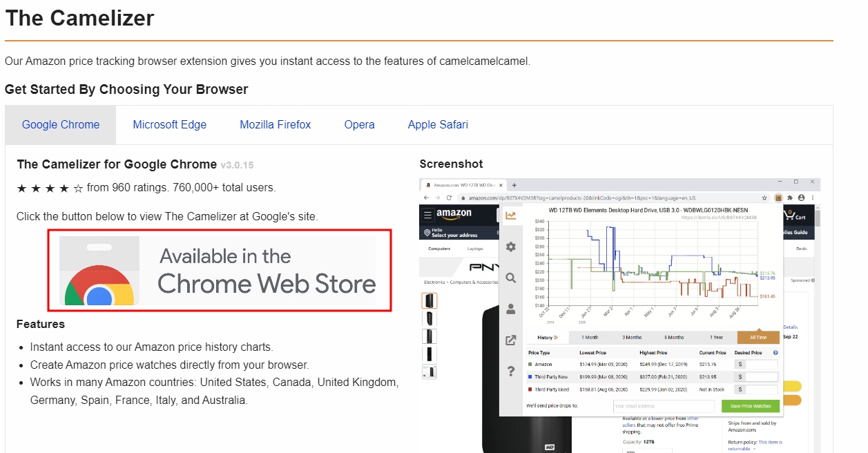
Task: Click The Camelizer page title
Action: (79, 18)
